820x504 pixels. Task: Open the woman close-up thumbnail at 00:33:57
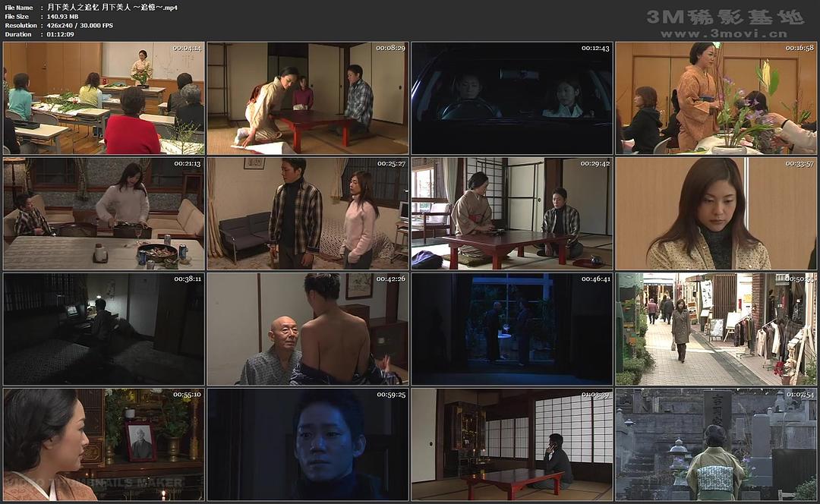[x=715, y=213]
